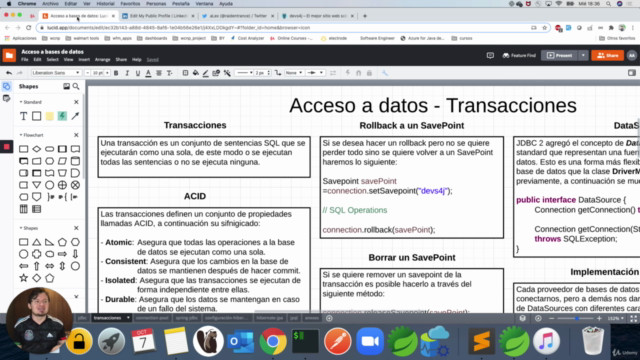Switch to the hibernate jpa page tab
Image resolution: width=640 pixels, height=360 pixels.
tap(270, 318)
